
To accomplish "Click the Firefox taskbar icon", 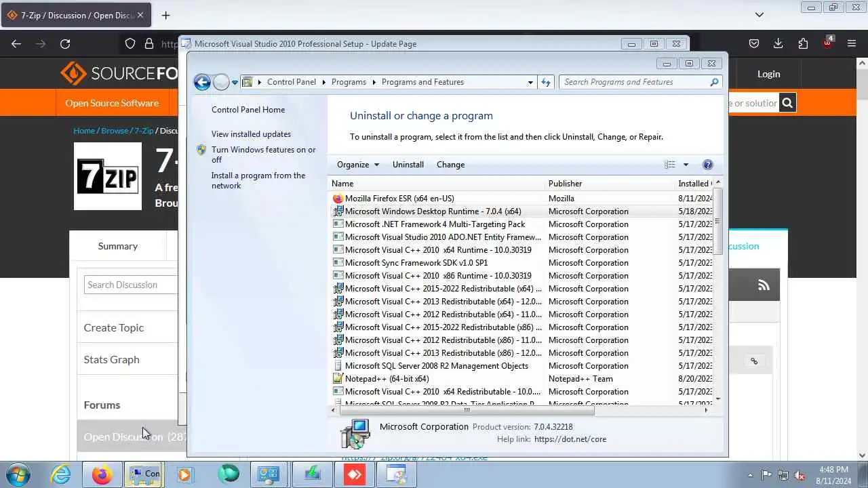I will (102, 474).
